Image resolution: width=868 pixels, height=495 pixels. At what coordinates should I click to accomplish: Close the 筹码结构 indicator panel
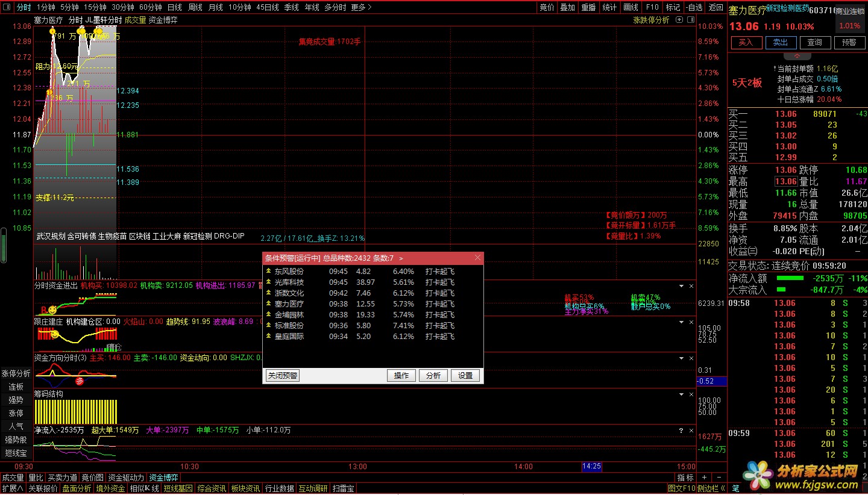click(x=691, y=394)
